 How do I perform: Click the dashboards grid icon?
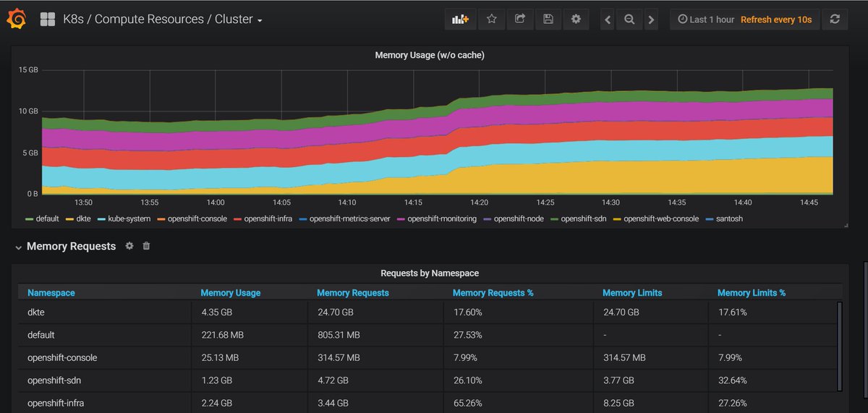tap(48, 20)
